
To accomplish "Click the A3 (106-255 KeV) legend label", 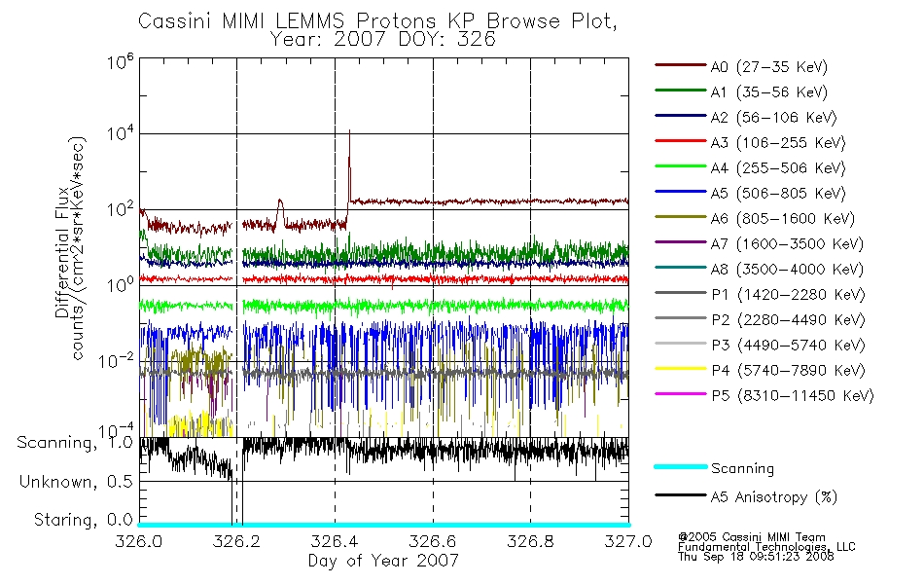I will (778, 143).
